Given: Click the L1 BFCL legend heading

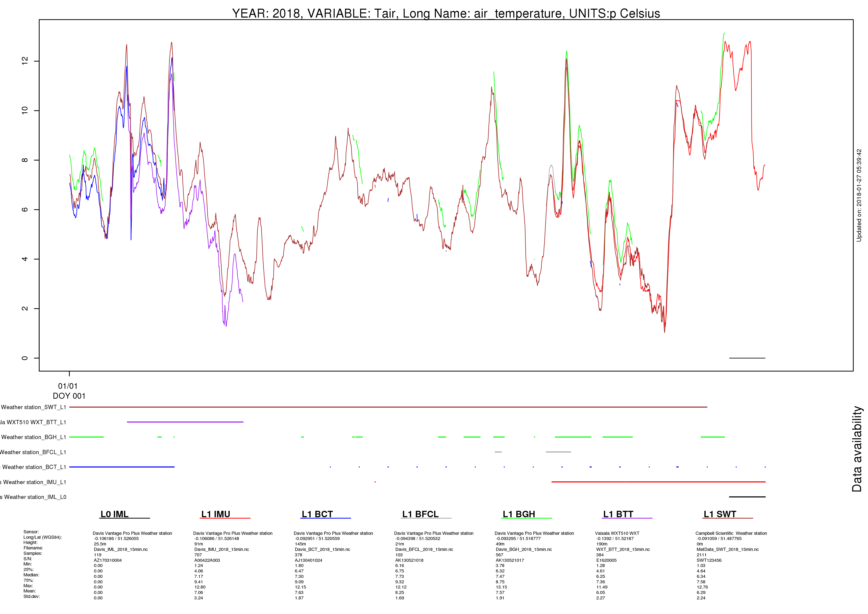Looking at the screenshot, I should pos(421,514).
